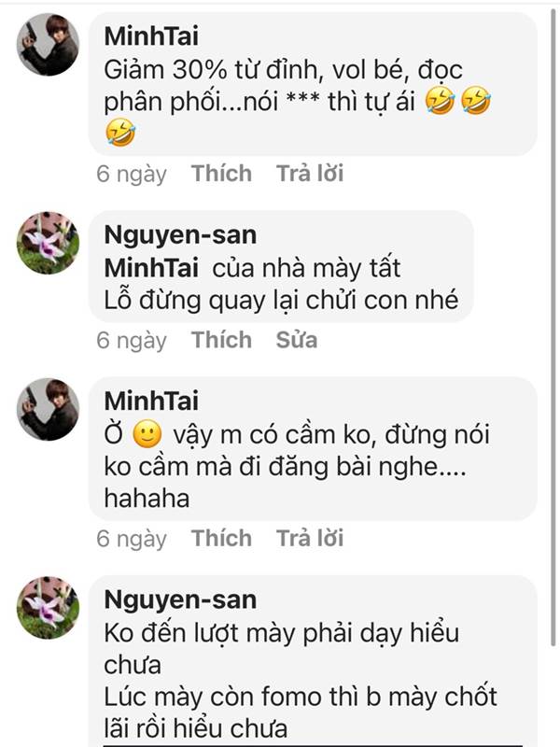
Task: Click the Nguyen-san name above the 'MinhTai' mention
Action: (179, 235)
